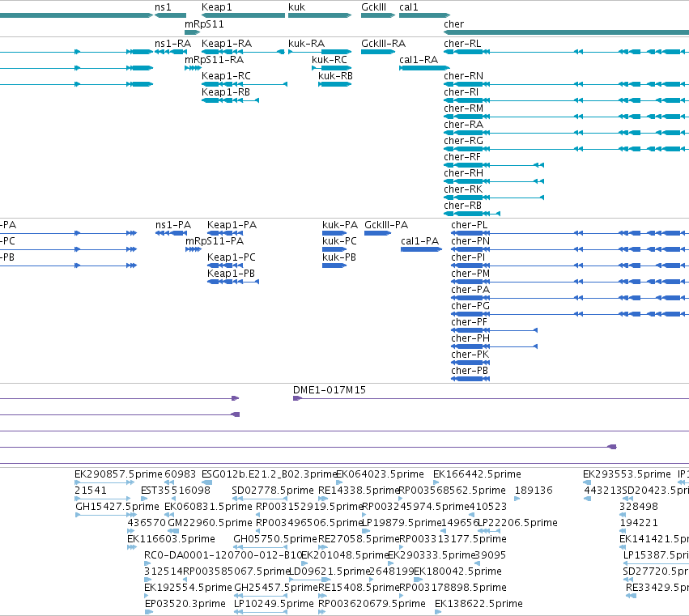
Task: Select the cher gene label
Action: click(x=454, y=24)
